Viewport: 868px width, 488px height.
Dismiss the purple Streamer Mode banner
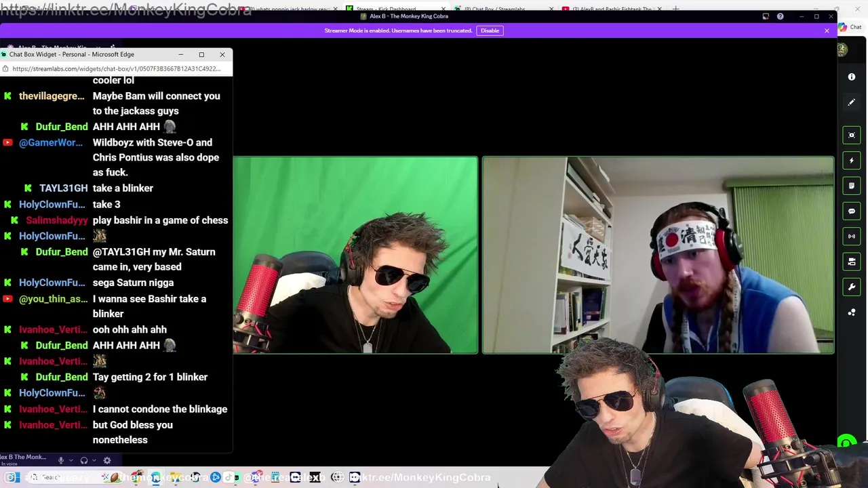(827, 30)
